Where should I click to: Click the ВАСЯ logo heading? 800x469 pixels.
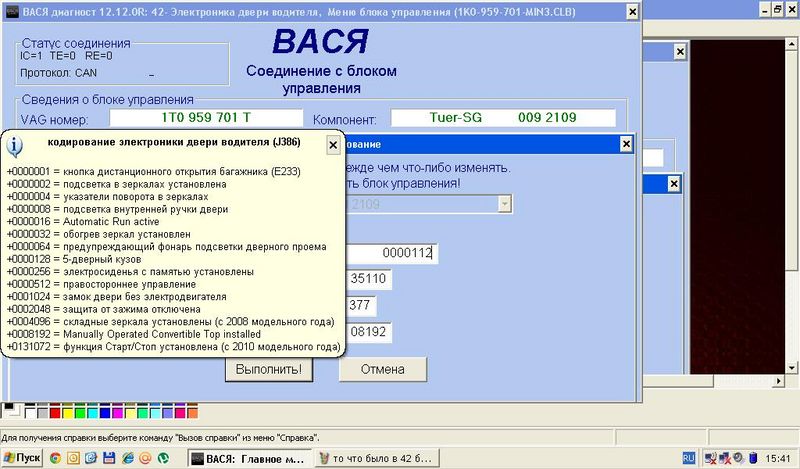coord(320,41)
